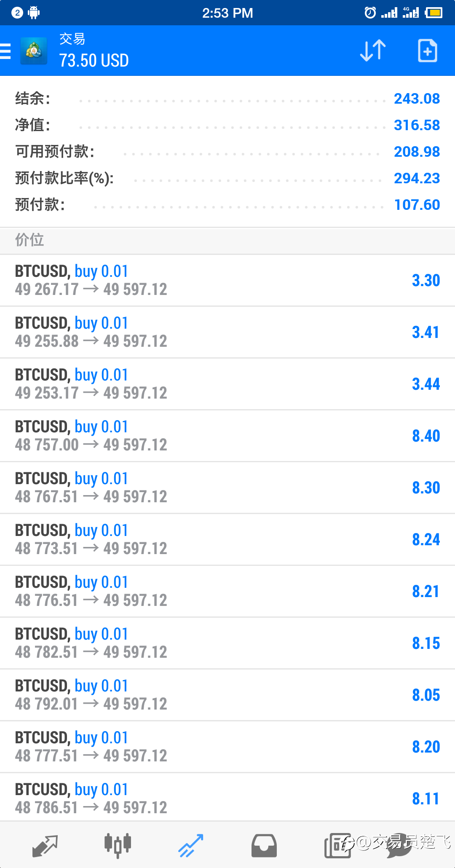Open the Quotes tab with arrows icon
Image resolution: width=455 pixels, height=868 pixels.
[x=45, y=845]
